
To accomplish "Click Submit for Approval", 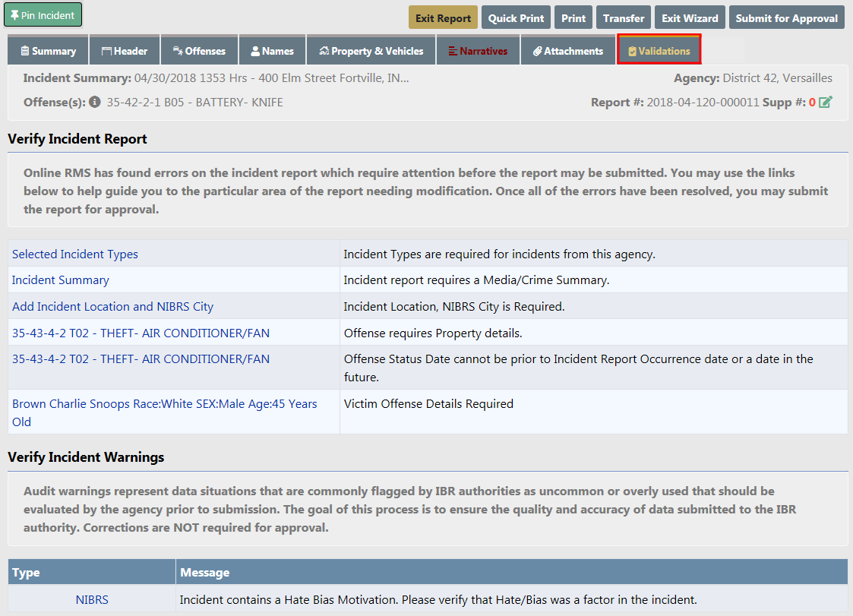I will [x=787, y=18].
